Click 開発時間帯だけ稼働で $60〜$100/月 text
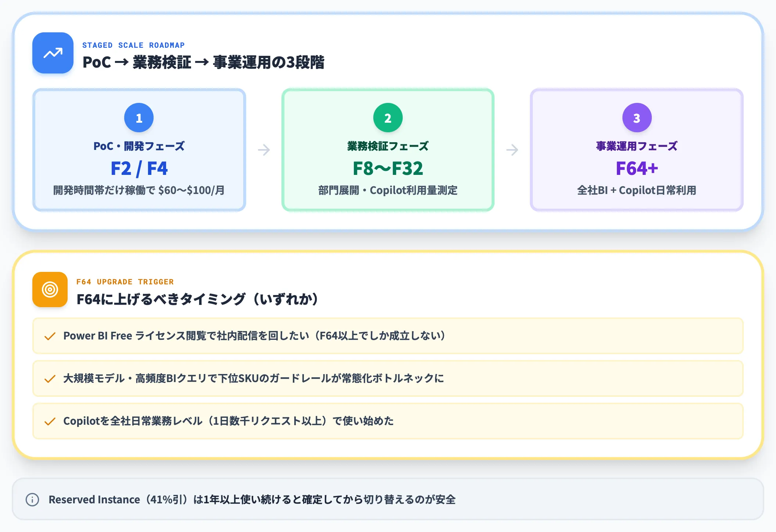Screen dimensions: 776x532 tap(139, 190)
